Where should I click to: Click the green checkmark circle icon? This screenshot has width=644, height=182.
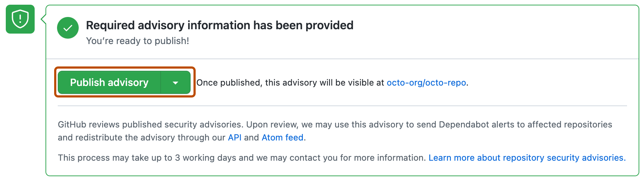click(x=68, y=28)
